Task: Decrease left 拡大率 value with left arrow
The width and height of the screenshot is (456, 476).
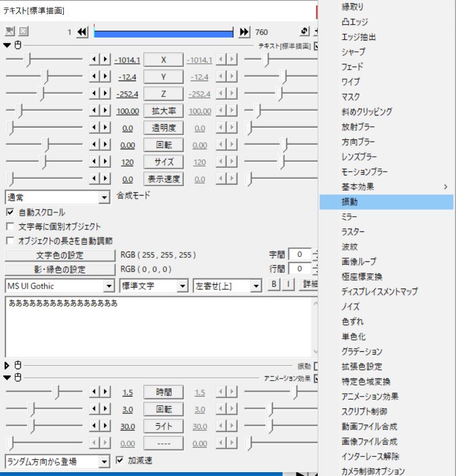Action: pyautogui.click(x=94, y=111)
